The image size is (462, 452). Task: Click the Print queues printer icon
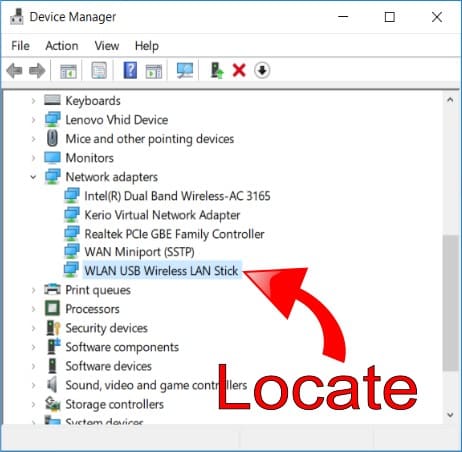click(52, 289)
